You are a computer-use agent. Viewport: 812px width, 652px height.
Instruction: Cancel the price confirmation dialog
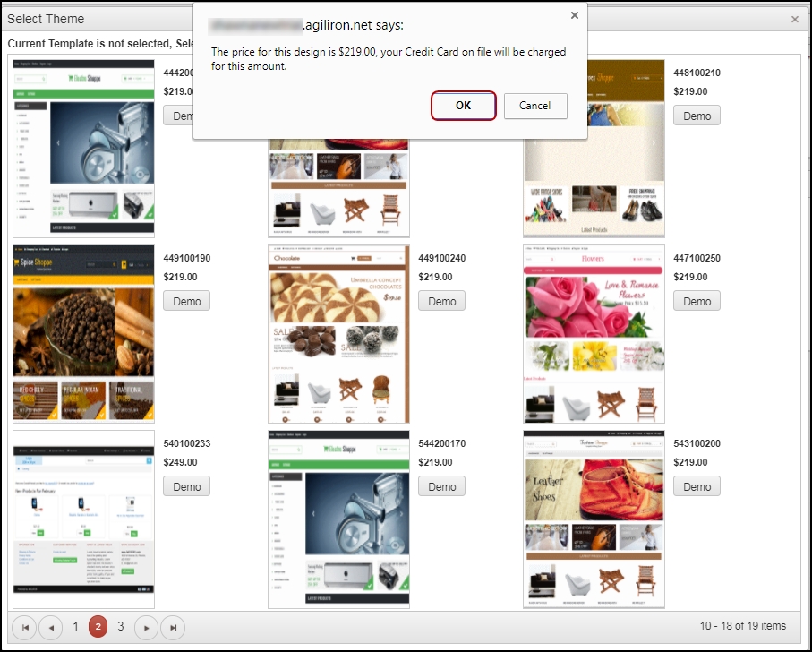tap(535, 106)
